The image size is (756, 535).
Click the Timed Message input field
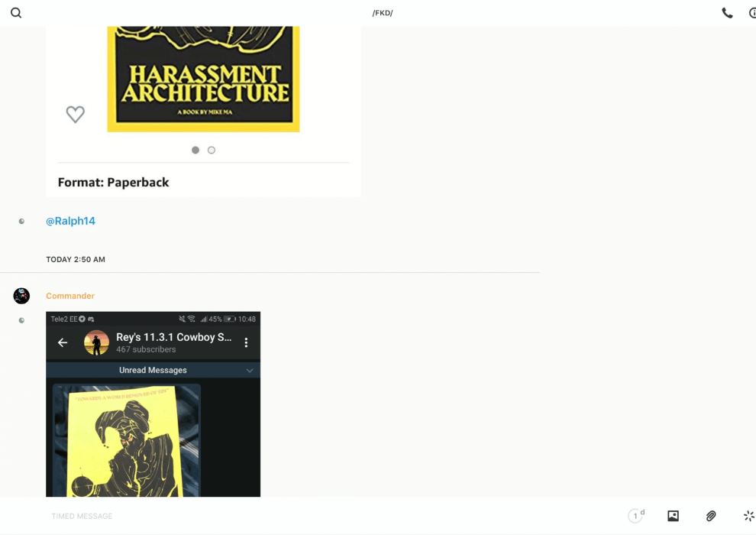pyautogui.click(x=305, y=516)
